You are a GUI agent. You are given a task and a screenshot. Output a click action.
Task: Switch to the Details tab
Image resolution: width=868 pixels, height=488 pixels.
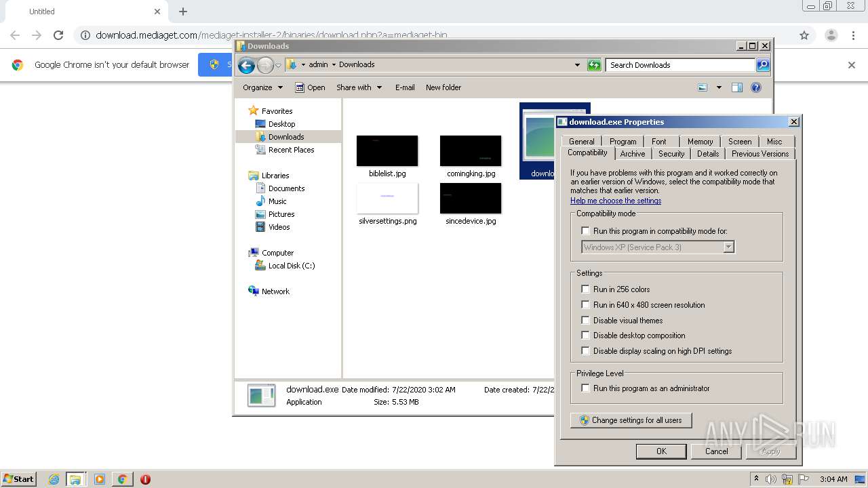pos(708,154)
